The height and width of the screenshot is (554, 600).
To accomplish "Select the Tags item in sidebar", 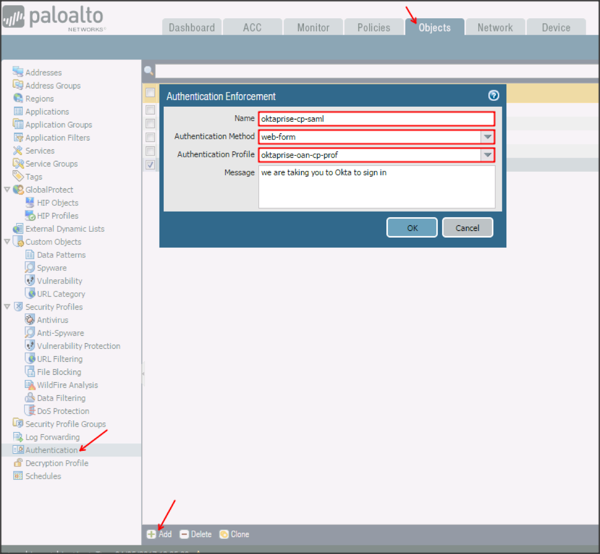I will (18, 177).
